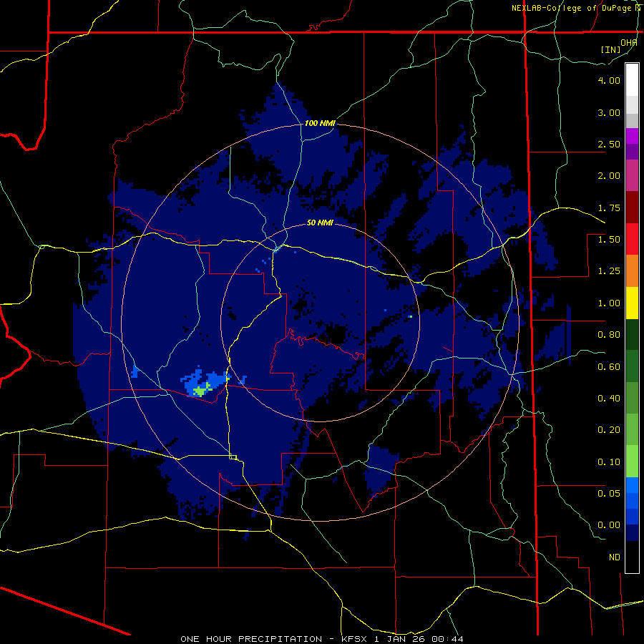
Task: Click the '0.05' scale label
Action: click(x=609, y=493)
